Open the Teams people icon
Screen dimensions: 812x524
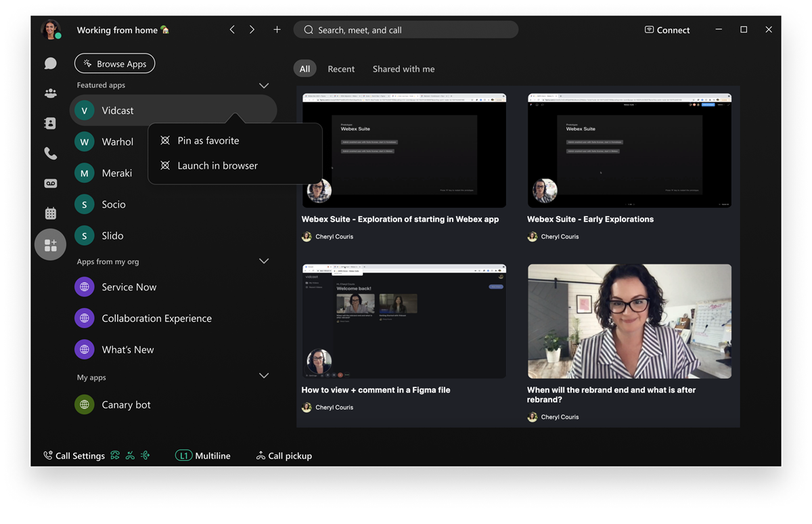(x=51, y=93)
